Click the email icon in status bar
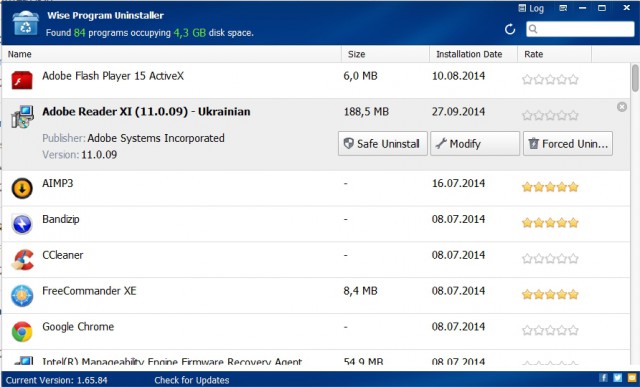Screen dimensions: 640x387 pos(632,378)
